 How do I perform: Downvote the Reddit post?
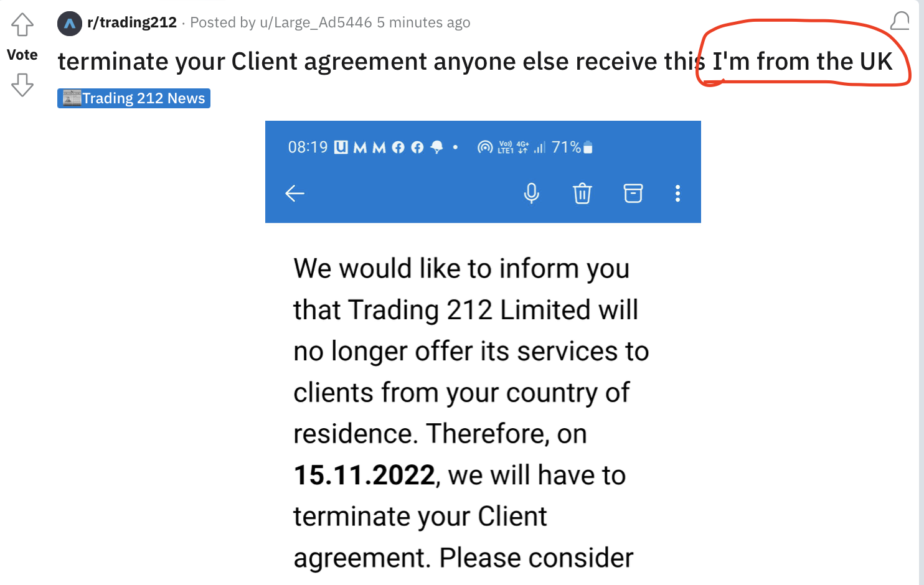(x=22, y=85)
